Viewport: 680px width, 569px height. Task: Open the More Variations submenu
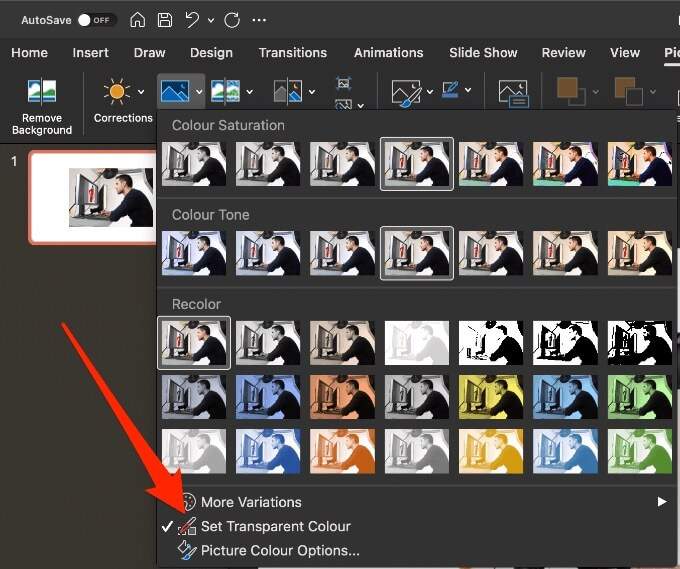point(415,502)
